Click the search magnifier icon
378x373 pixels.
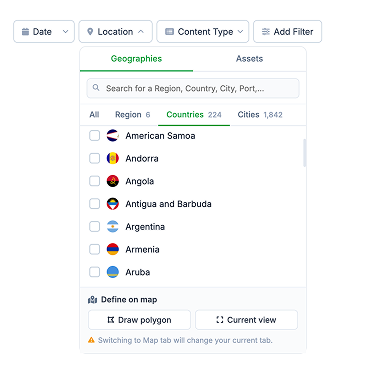coord(96,88)
